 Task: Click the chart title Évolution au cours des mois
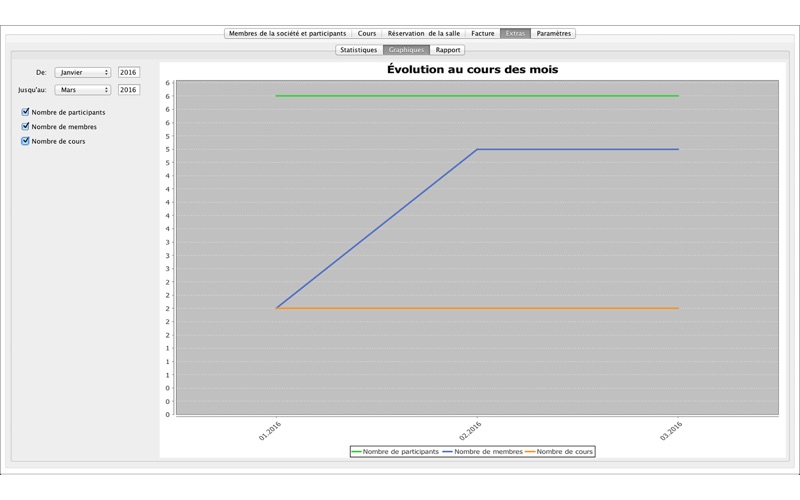[472, 69]
